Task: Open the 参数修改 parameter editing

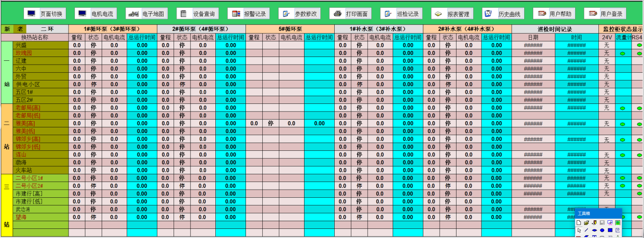Action: pos(300,14)
